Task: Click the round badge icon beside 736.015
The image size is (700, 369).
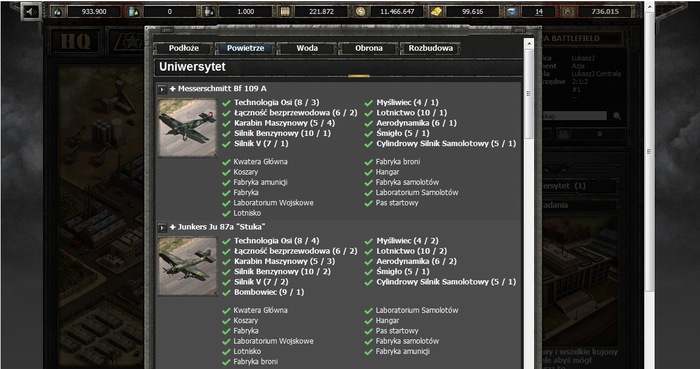Action: 567,12
